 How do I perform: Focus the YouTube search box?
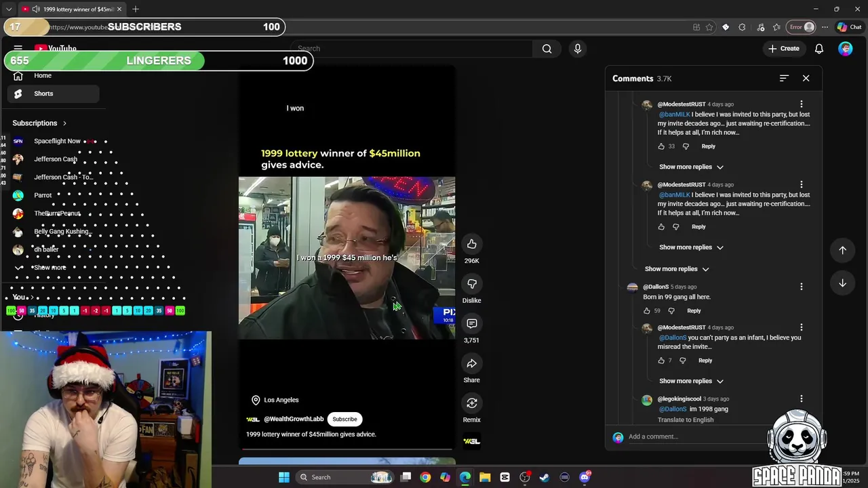(412, 49)
